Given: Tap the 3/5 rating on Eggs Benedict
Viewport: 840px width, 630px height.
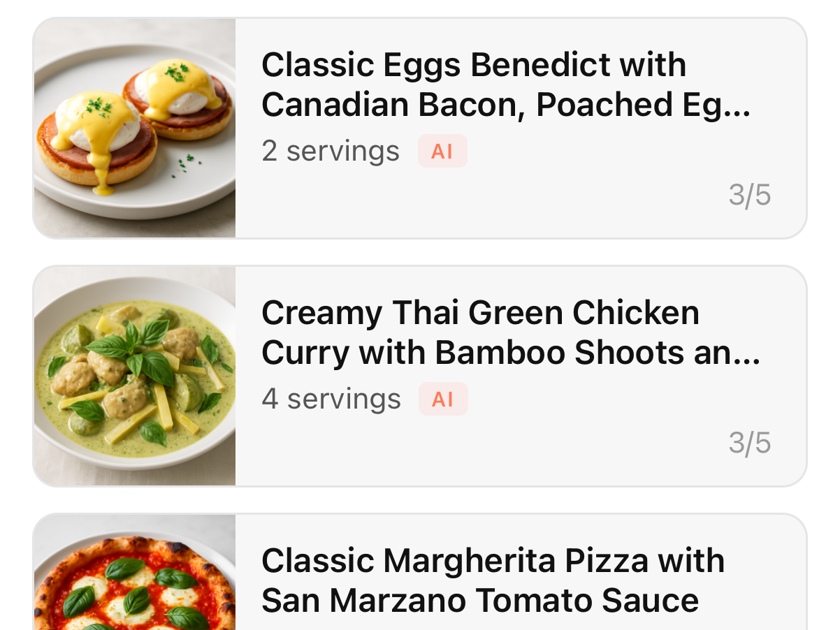Looking at the screenshot, I should coord(749,195).
